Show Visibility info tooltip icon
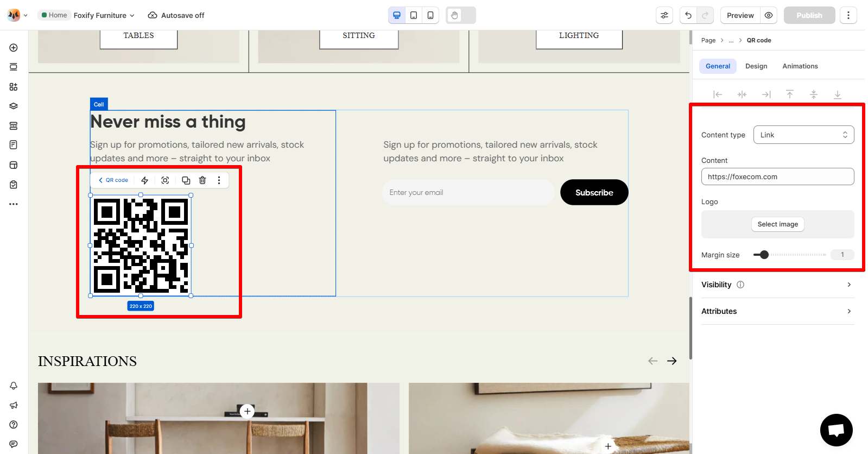 tap(740, 285)
